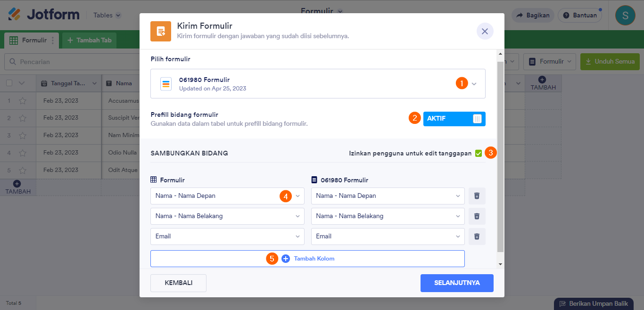Click the Tambah Tab tab
This screenshot has width=644, height=310.
click(x=89, y=41)
